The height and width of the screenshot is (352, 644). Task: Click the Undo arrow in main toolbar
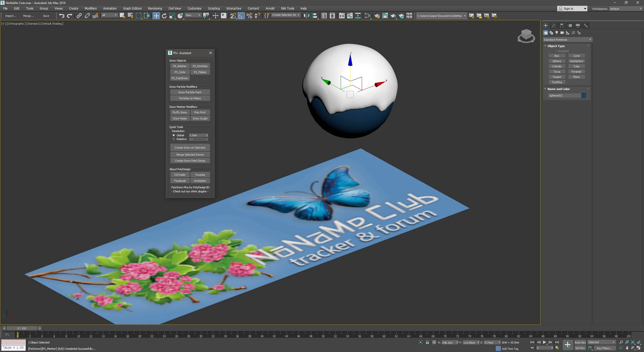coord(61,16)
